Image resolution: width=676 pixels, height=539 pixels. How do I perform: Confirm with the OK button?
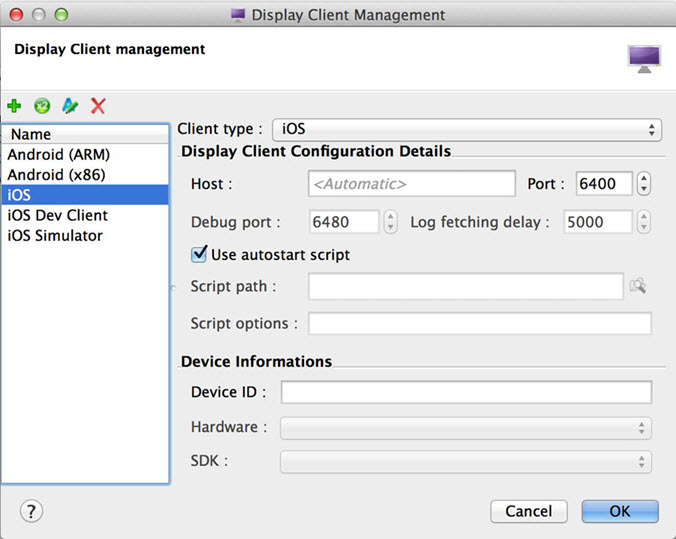pos(620,511)
